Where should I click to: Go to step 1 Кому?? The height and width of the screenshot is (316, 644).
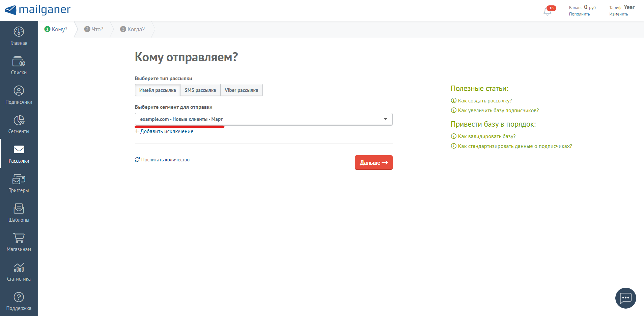pyautogui.click(x=56, y=29)
